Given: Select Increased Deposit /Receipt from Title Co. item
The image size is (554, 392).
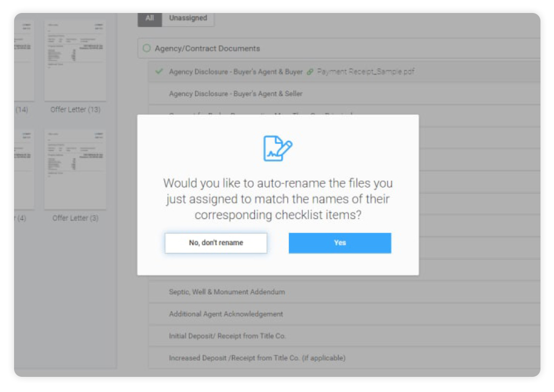Looking at the screenshot, I should (256, 358).
